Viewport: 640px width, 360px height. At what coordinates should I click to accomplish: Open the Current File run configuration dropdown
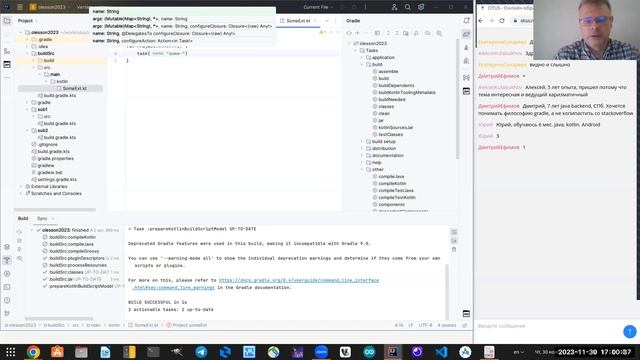pyautogui.click(x=318, y=7)
